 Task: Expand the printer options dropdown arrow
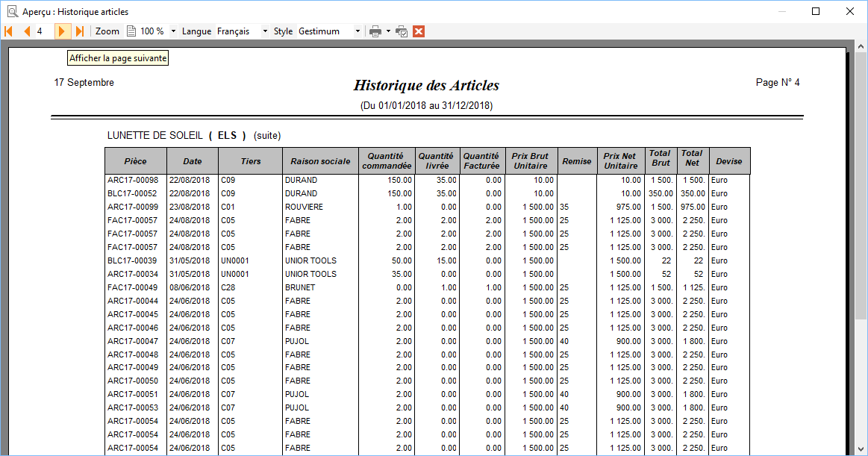coord(388,31)
